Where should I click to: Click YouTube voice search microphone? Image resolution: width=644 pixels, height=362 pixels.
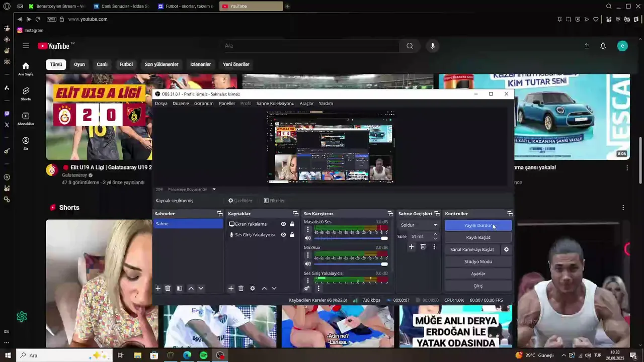click(x=432, y=46)
